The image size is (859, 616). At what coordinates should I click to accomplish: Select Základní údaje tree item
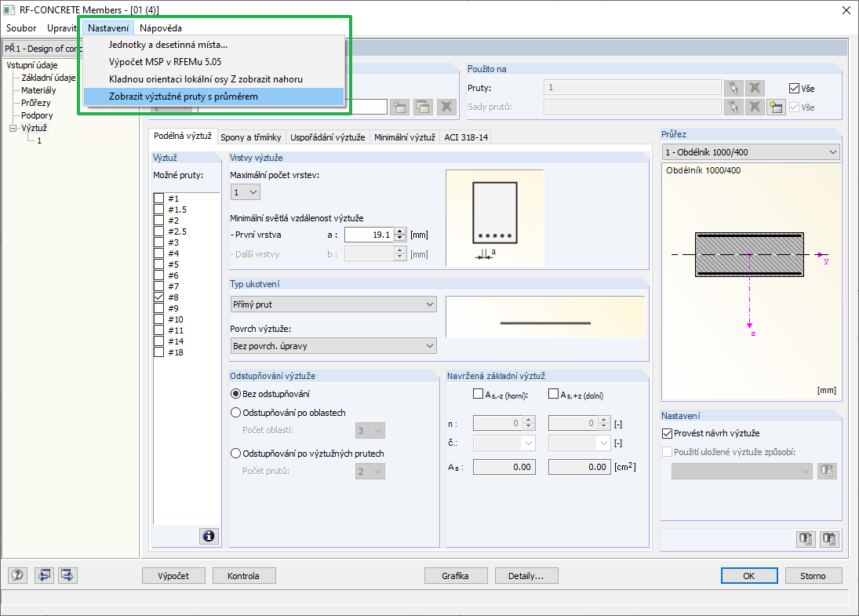click(x=48, y=77)
